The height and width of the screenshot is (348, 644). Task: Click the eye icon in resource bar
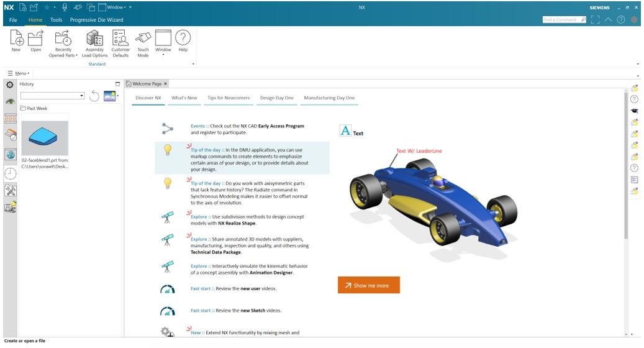click(11, 101)
